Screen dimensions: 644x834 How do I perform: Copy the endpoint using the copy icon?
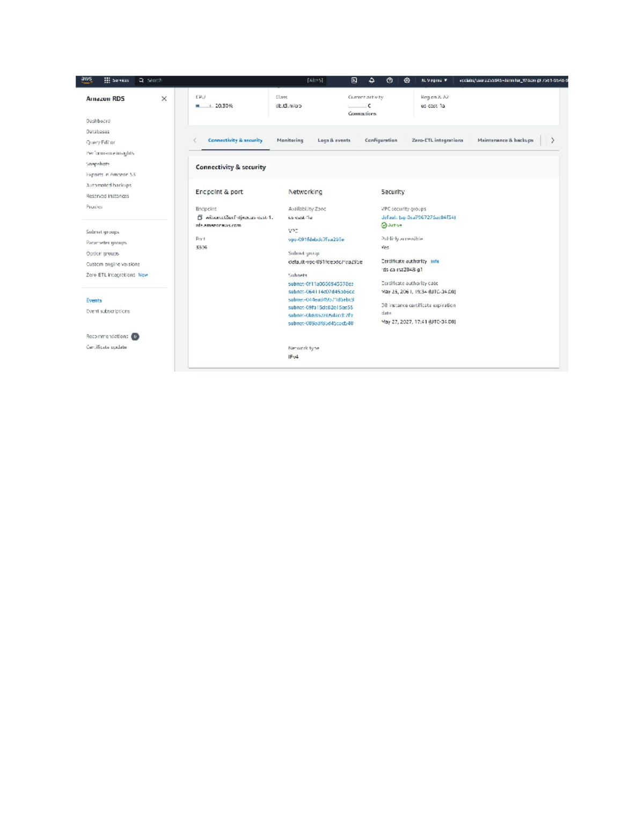point(200,217)
